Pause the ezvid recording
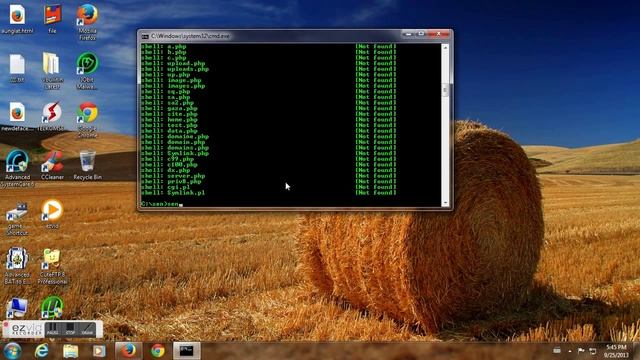Screen dimensions: 640x360 point(53,329)
